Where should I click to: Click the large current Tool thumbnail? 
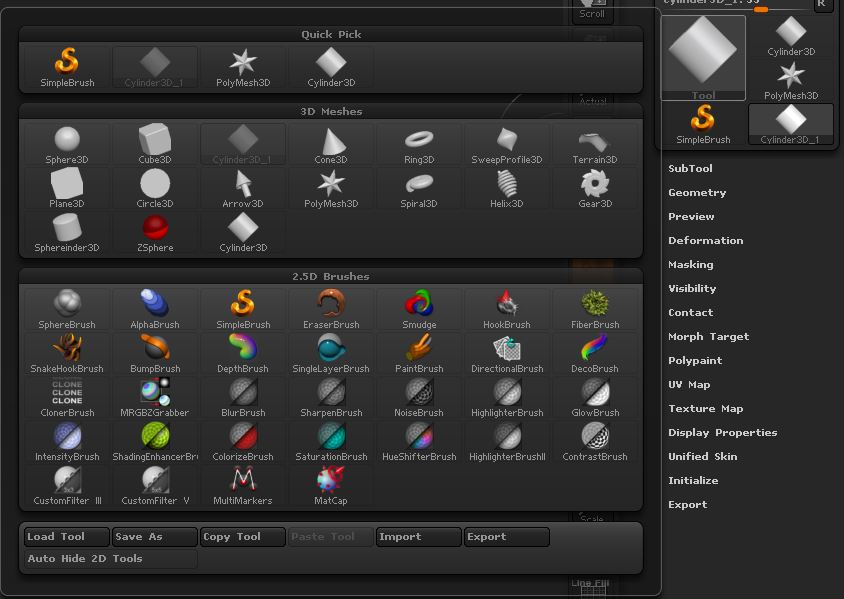703,58
